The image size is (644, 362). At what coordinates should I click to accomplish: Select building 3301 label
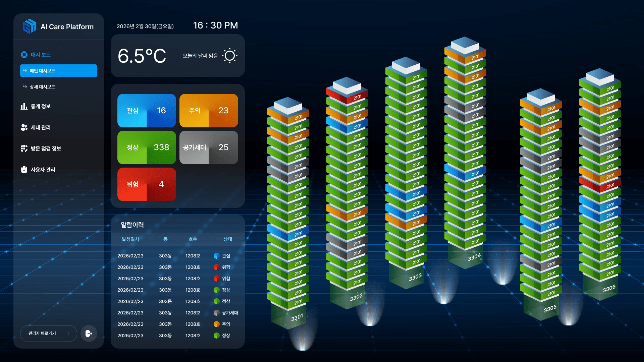point(297,317)
